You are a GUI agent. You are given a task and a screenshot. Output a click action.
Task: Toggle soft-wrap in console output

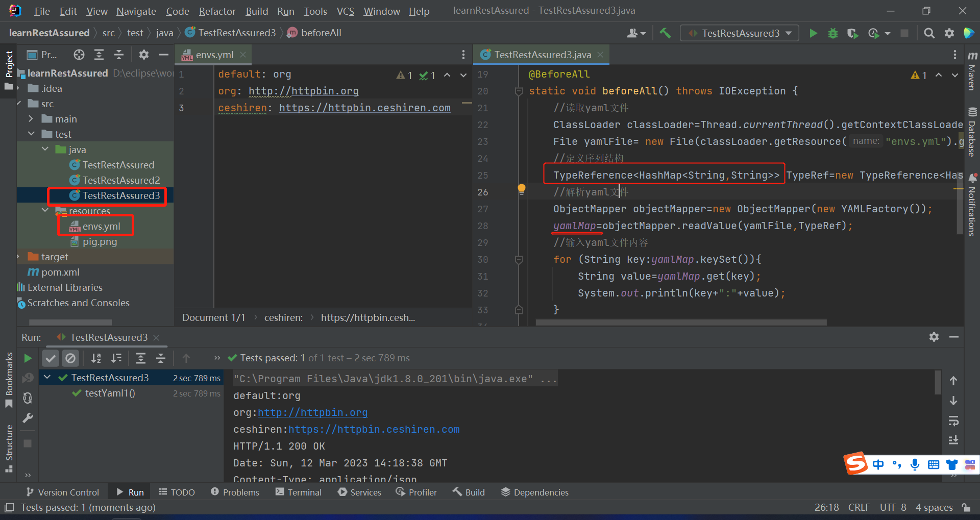(x=953, y=421)
